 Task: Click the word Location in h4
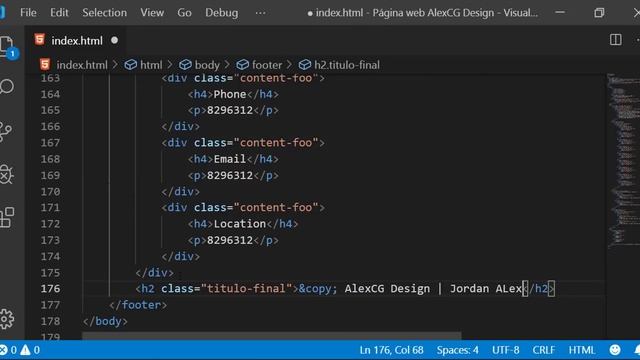(x=240, y=224)
